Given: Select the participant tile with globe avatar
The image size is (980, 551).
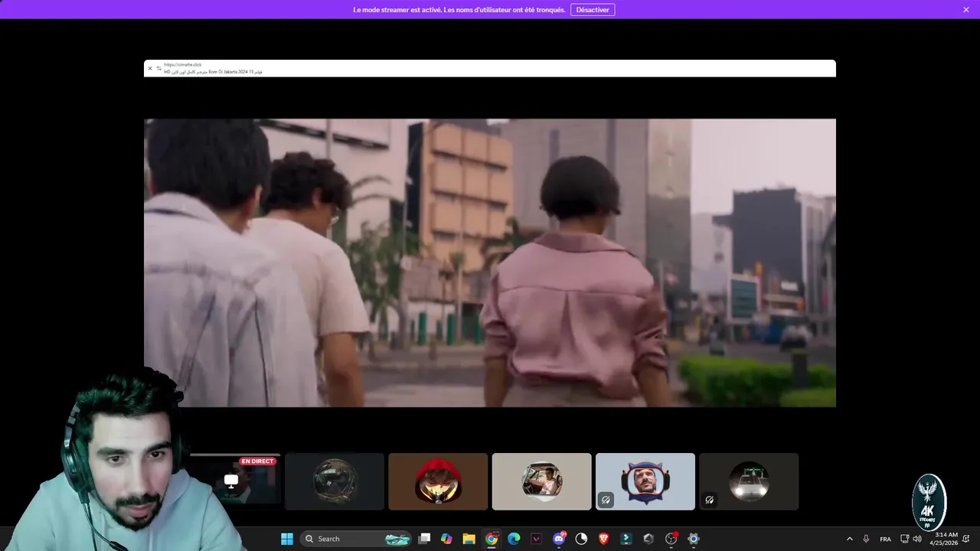Looking at the screenshot, I should click(335, 481).
